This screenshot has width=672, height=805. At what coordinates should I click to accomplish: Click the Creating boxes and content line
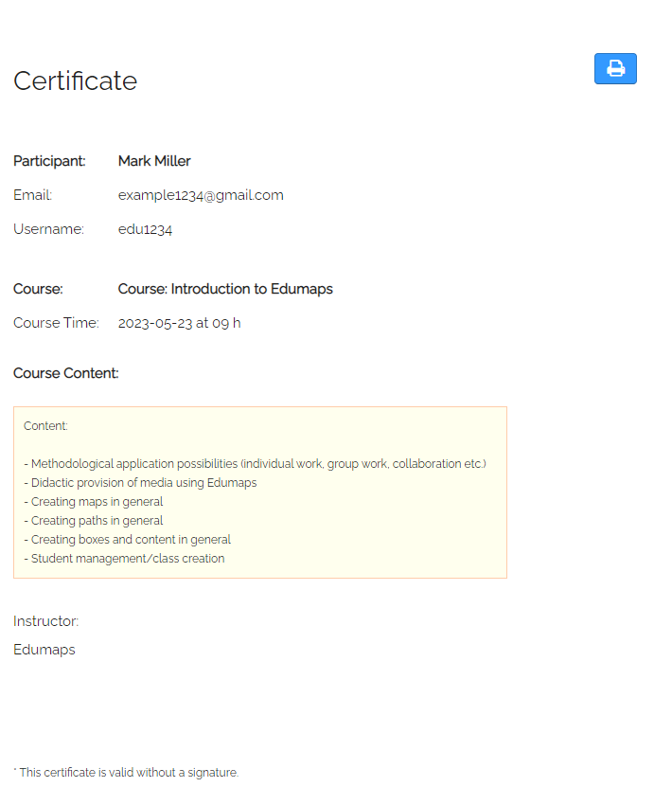point(129,540)
